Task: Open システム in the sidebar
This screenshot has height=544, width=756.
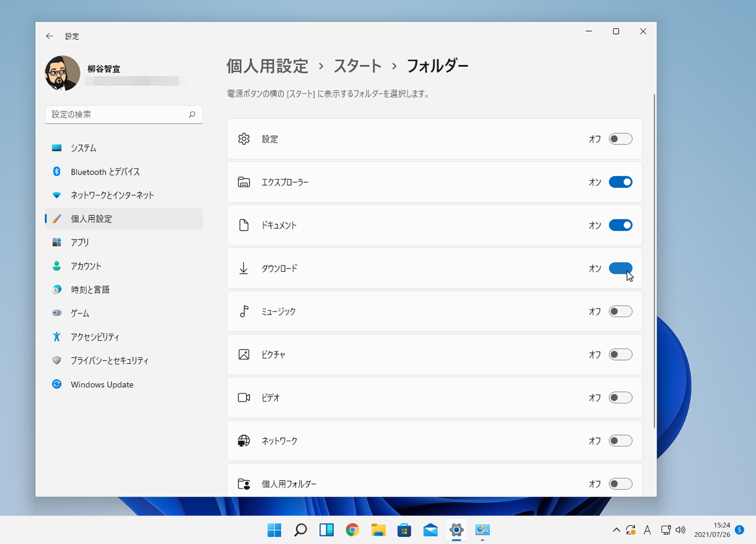Action: point(83,148)
